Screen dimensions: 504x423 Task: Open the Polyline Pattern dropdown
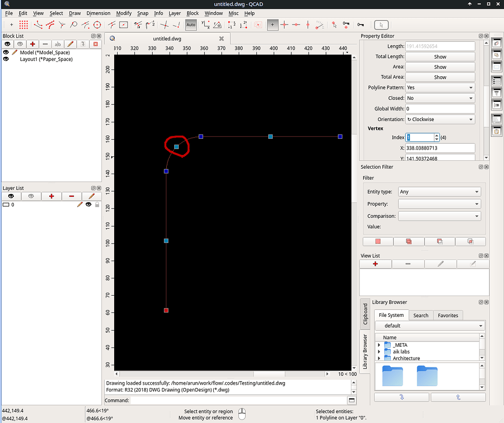[440, 88]
